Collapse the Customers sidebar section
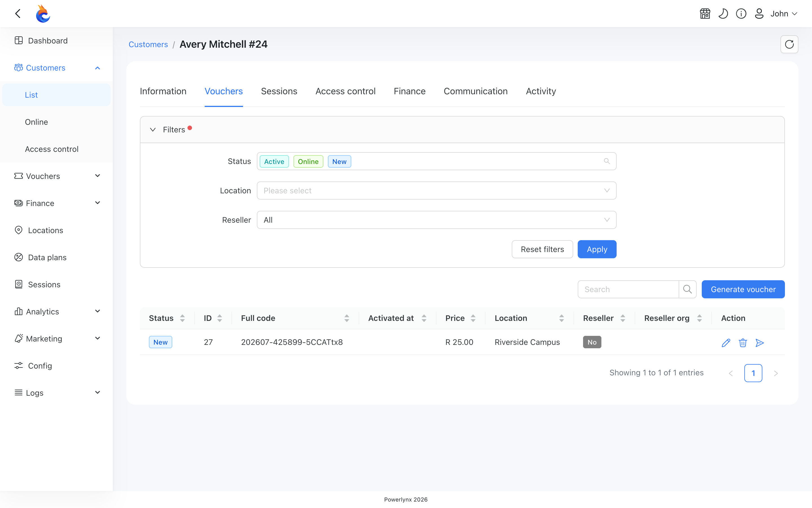This screenshot has height=508, width=812. click(56, 68)
